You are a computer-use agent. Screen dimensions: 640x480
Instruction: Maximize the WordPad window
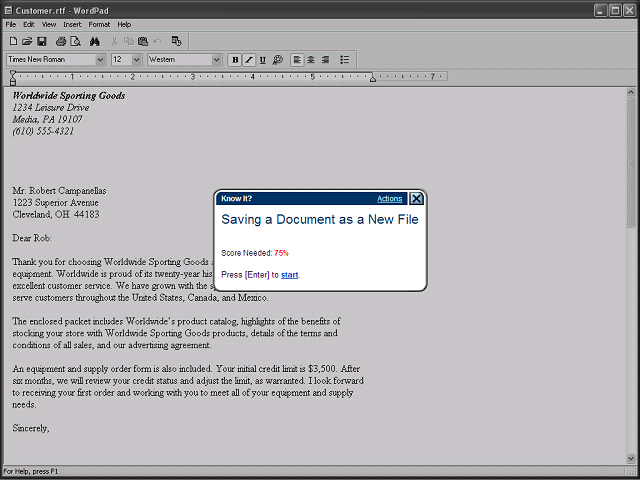click(x=615, y=11)
